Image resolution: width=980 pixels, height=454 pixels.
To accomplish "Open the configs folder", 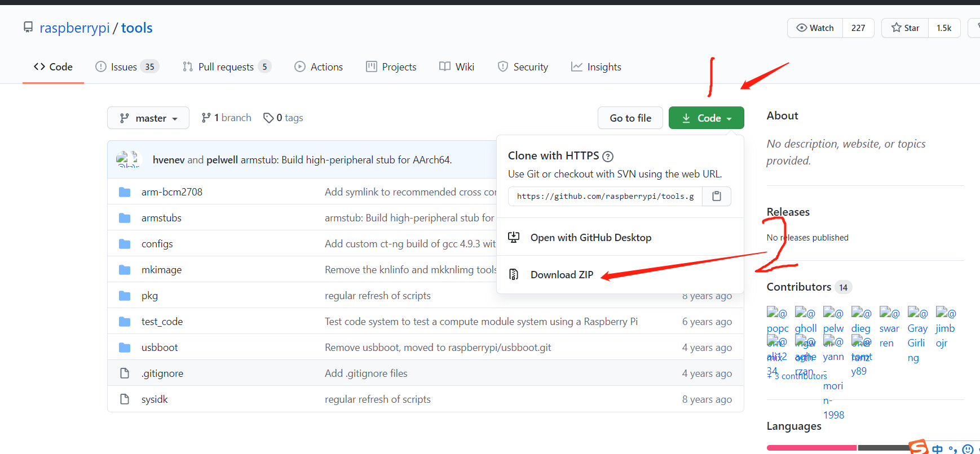I will pos(157,244).
